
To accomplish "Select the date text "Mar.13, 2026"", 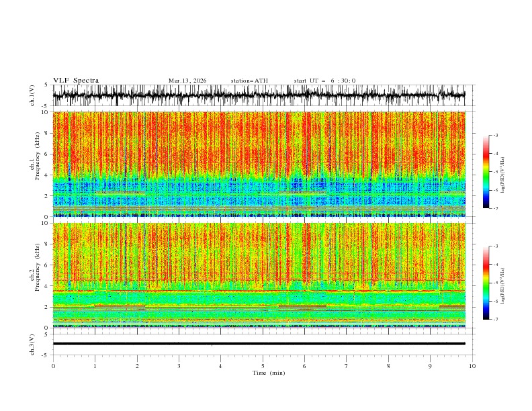I will pos(187,81).
